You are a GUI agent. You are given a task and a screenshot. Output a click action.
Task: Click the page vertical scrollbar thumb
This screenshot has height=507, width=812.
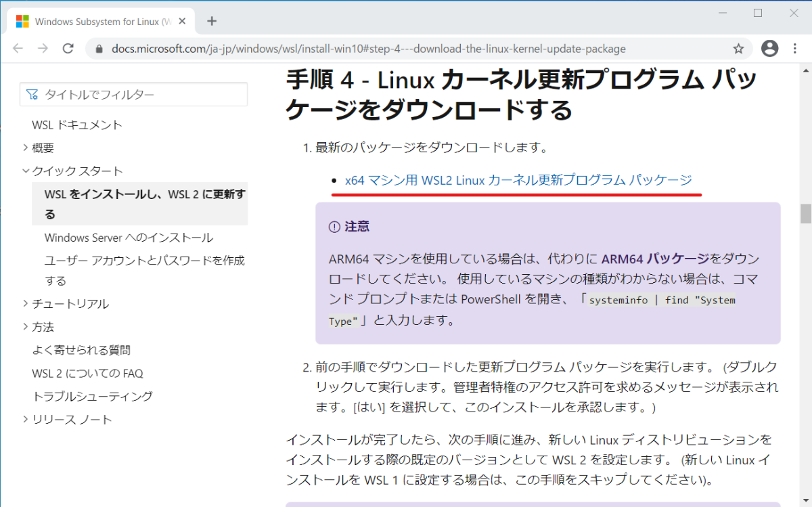(805, 213)
